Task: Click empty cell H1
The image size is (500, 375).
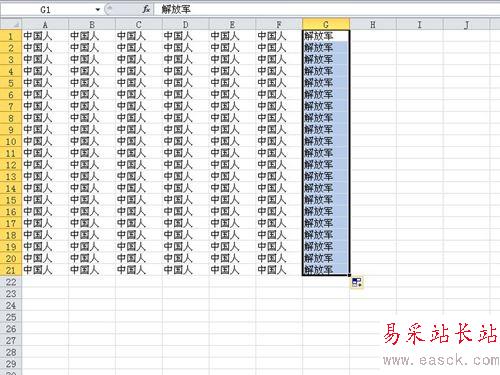Action: 373,36
